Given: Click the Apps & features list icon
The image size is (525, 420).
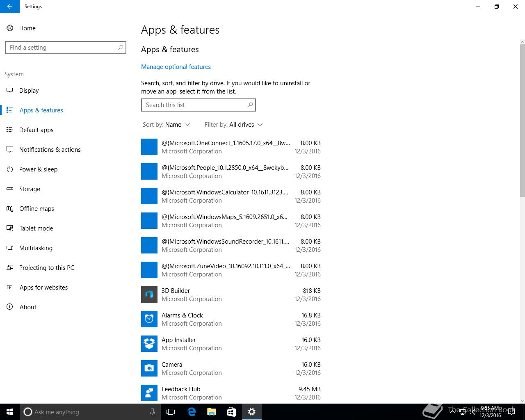Looking at the screenshot, I should pos(10,110).
